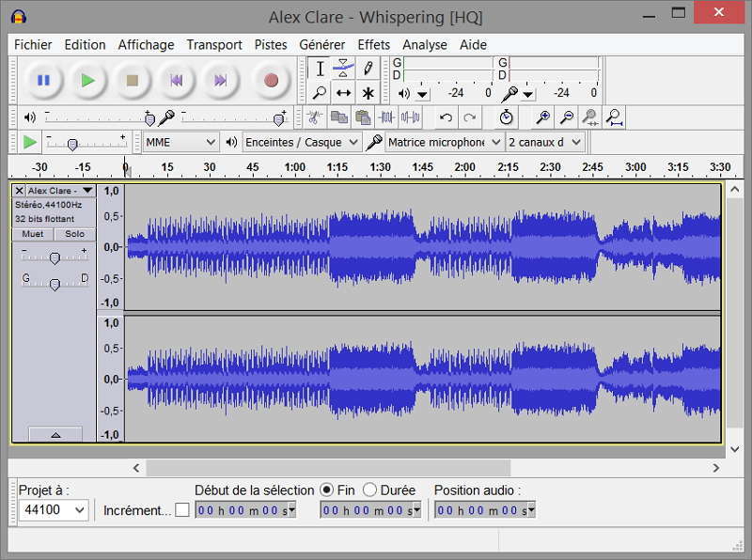752x560 pixels.
Task: Open the Pistes menu
Action: (x=271, y=44)
